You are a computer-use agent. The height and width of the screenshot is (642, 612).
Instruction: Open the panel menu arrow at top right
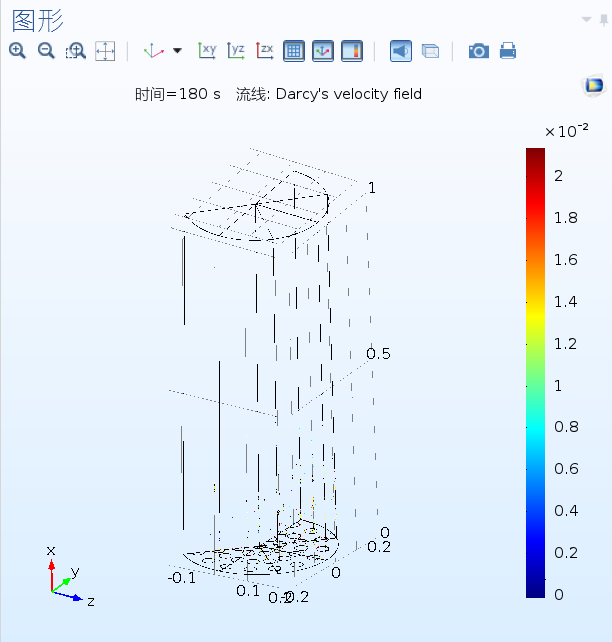587,19
